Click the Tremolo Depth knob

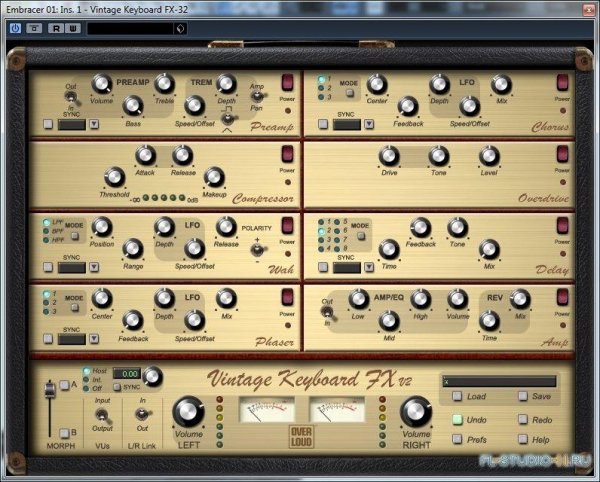point(226,84)
